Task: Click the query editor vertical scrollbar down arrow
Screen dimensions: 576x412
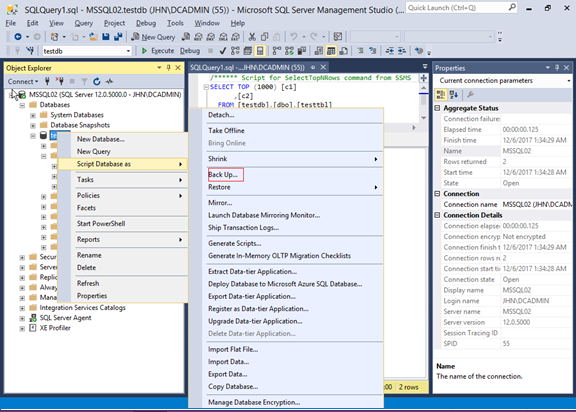Action: tap(424, 118)
